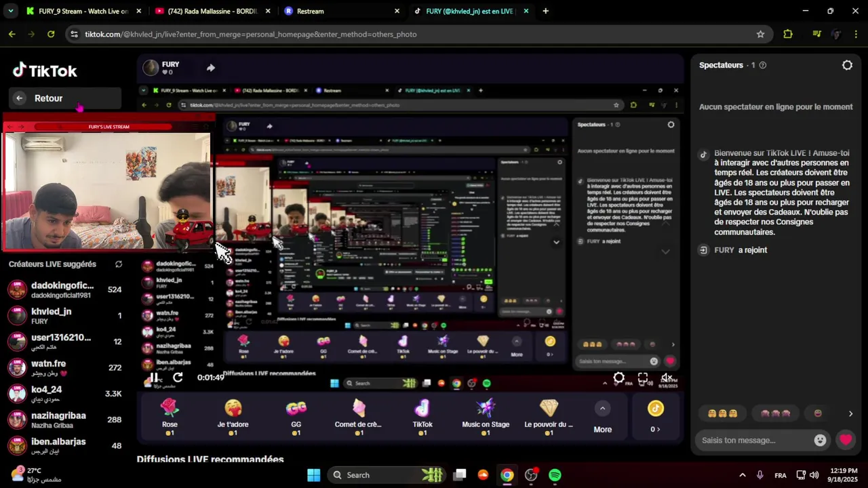Open coin balance recharge button
Viewport: 868px width, 488px height.
656,415
